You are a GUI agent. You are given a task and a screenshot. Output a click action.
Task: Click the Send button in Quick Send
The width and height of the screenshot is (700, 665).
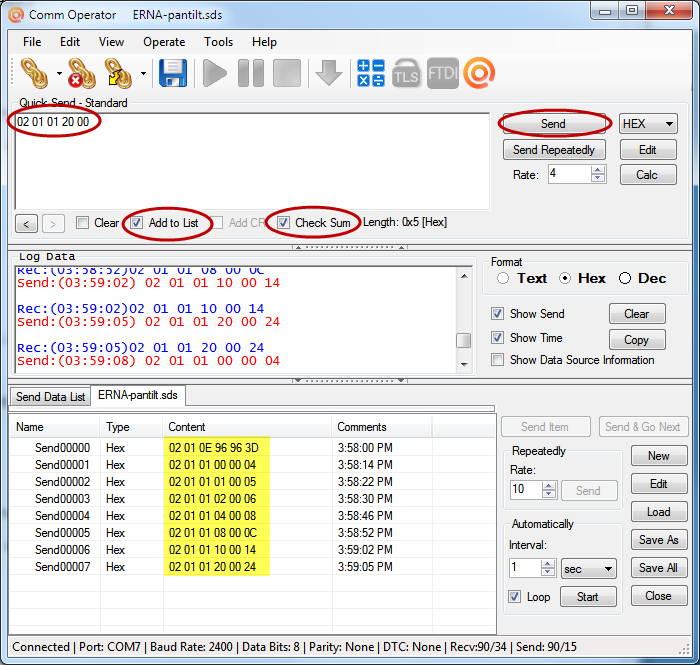coord(554,124)
